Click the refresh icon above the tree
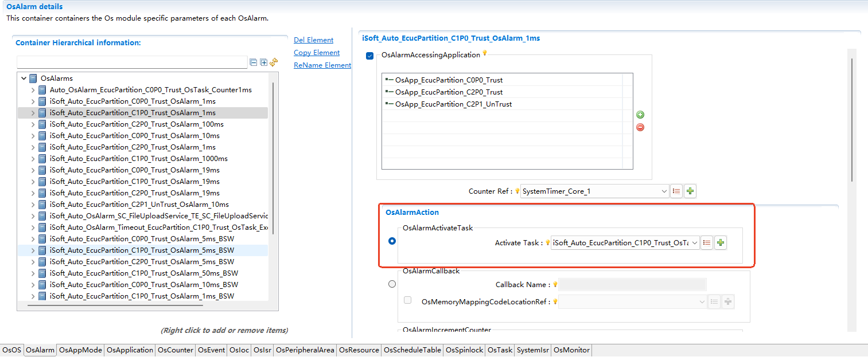 pos(274,62)
